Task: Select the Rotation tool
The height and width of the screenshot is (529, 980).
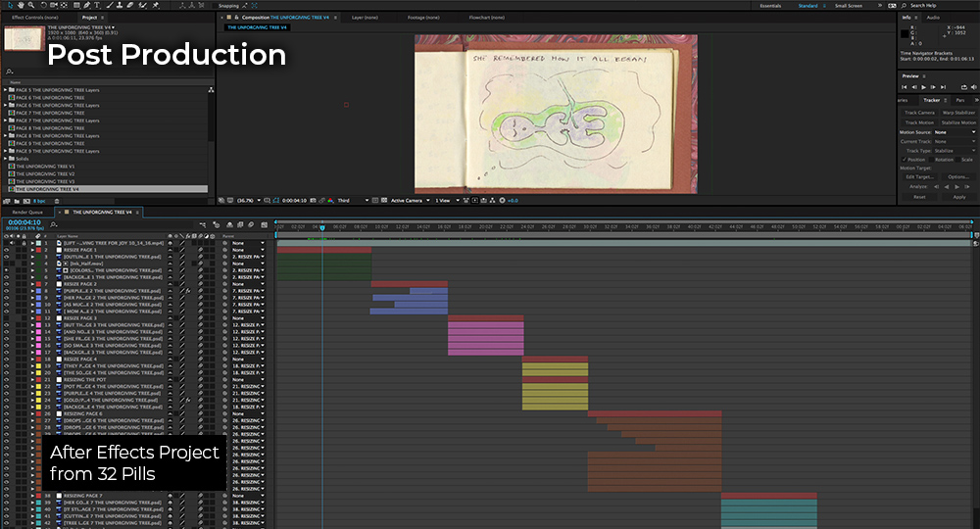Action: [44, 5]
